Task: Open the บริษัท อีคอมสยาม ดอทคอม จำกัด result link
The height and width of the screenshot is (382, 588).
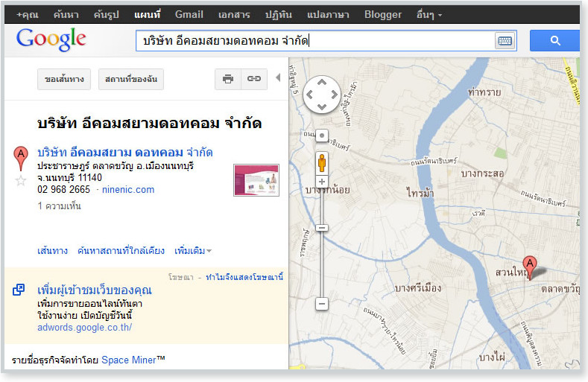Action: click(x=125, y=153)
